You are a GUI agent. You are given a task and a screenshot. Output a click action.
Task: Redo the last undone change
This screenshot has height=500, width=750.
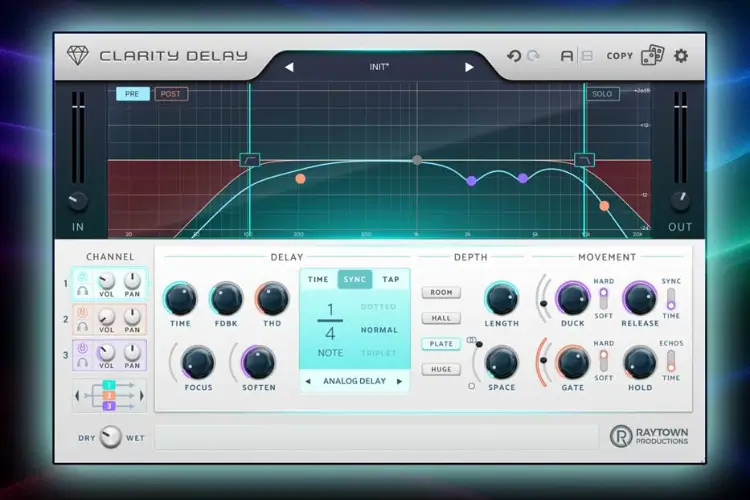(x=533, y=56)
